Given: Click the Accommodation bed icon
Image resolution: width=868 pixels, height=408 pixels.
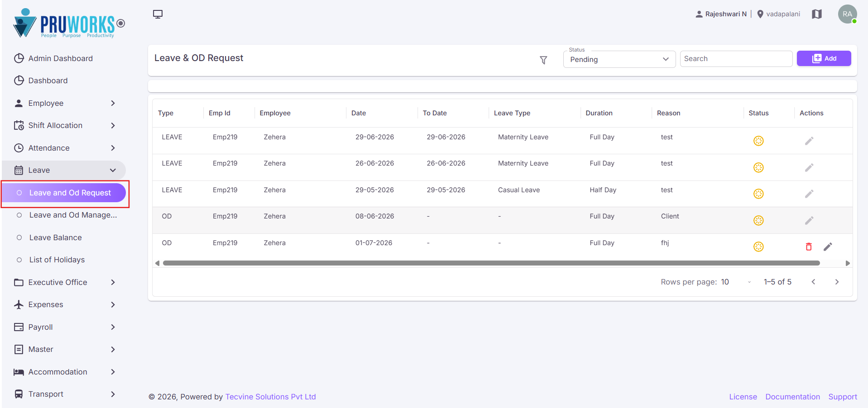Looking at the screenshot, I should 19,372.
